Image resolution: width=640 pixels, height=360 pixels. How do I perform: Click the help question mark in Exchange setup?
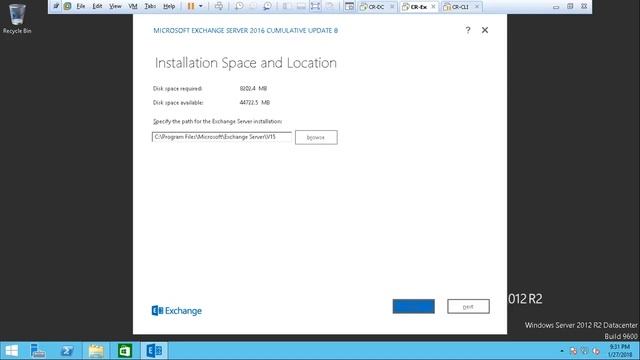468,30
